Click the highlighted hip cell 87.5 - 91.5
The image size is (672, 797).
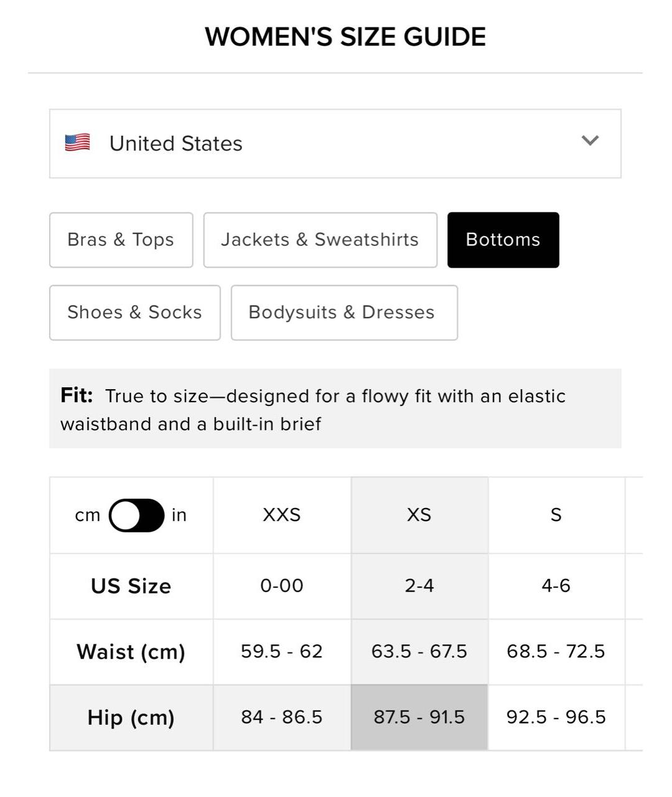tap(419, 717)
